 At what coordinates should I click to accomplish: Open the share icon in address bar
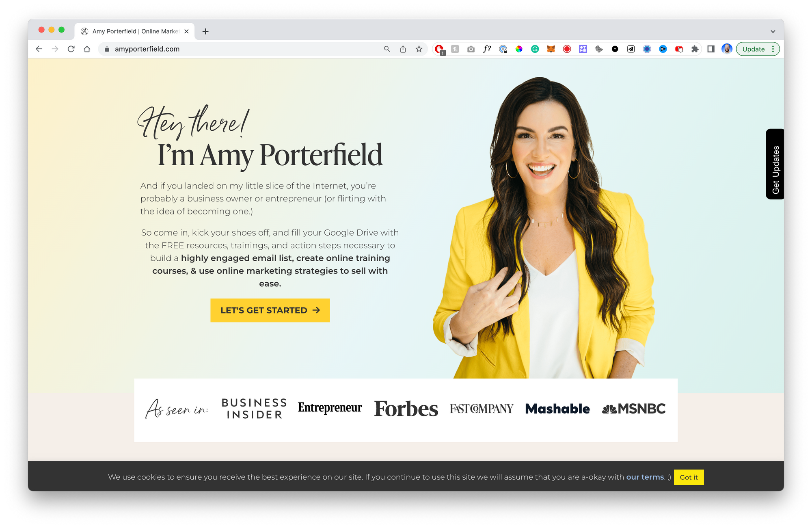(403, 49)
